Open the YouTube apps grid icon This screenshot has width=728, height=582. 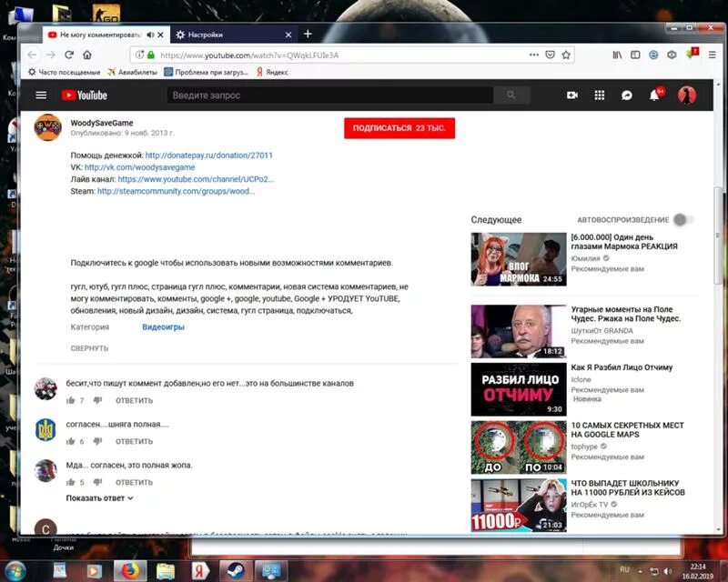[x=600, y=95]
